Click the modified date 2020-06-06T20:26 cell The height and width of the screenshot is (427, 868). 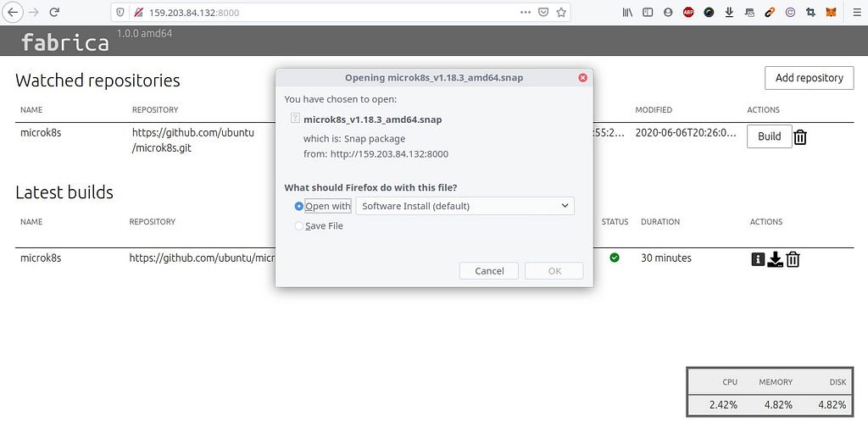pos(686,133)
